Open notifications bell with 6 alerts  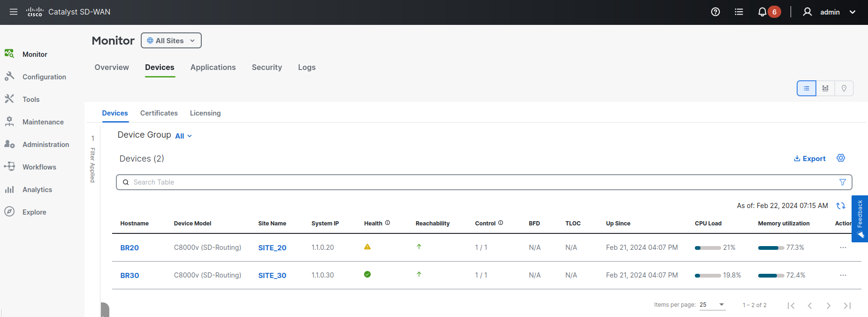762,12
